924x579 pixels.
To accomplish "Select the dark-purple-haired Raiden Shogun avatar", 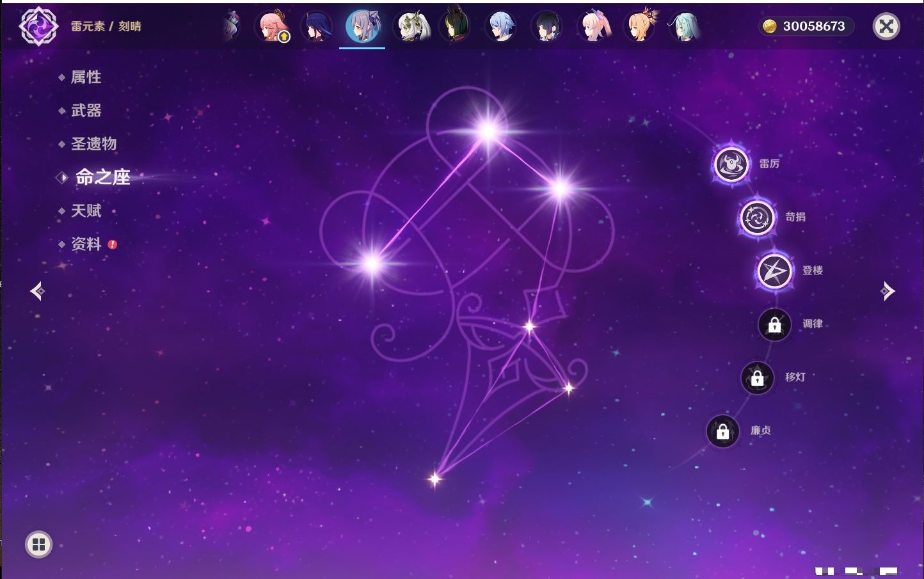I will click(x=316, y=26).
